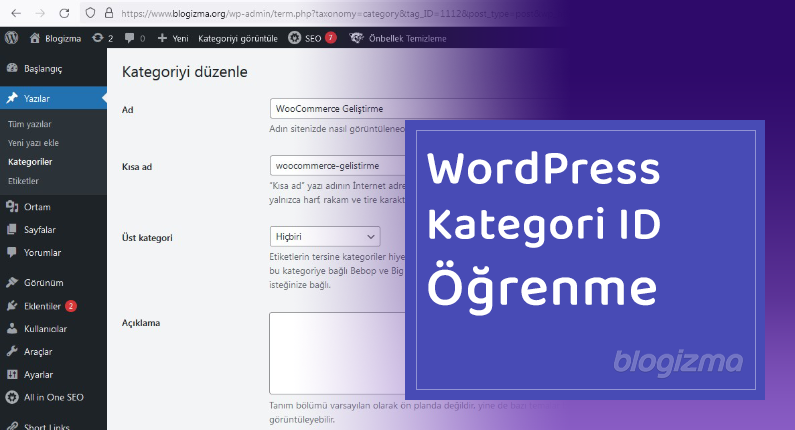795x430 pixels.
Task: Click the Ortam media icon
Action: click(12, 206)
